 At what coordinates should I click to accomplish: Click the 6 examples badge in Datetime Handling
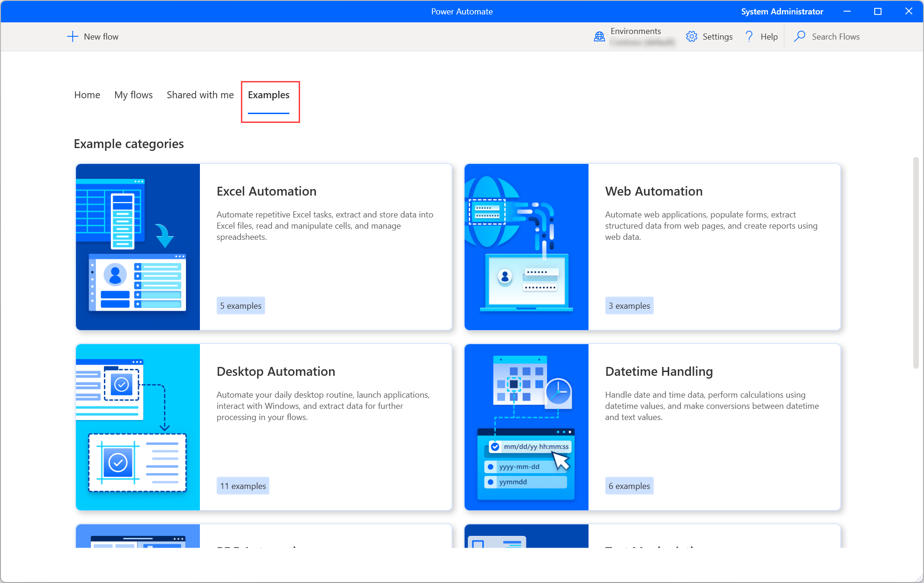click(628, 485)
